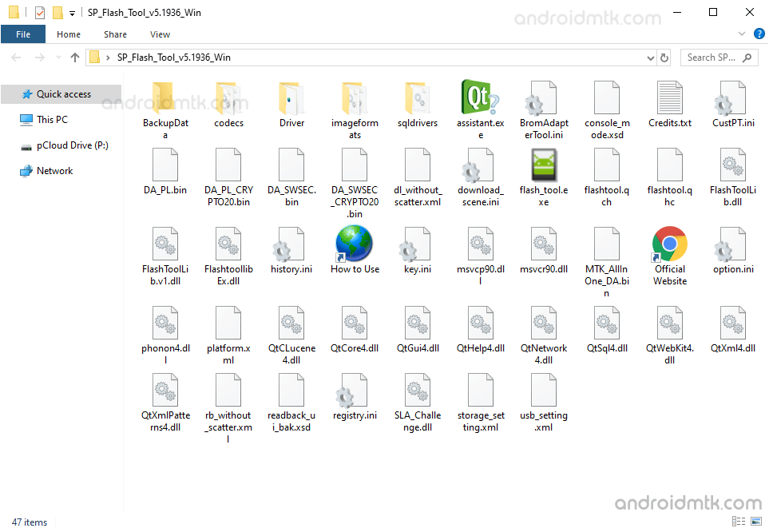The image size is (769, 532).
Task: Select the BackupData folder icon
Action: 163,98
